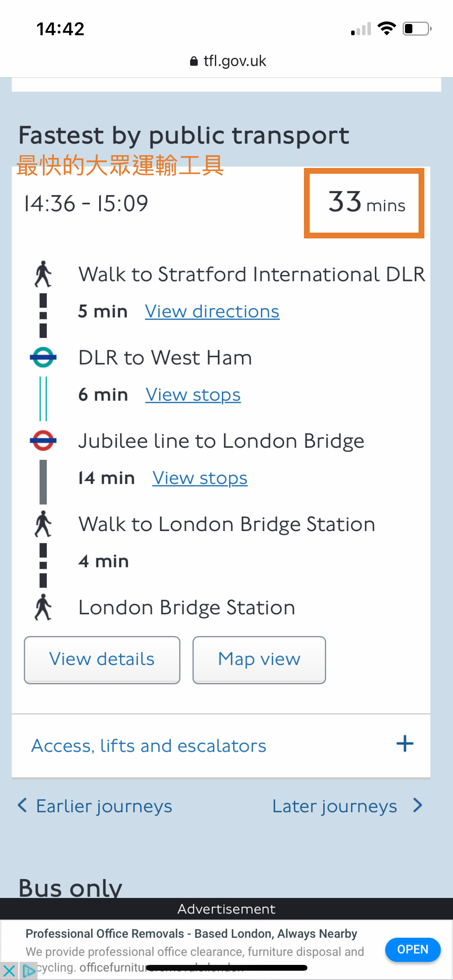Expand Access, lifts and escalators section
453x980 pixels.
[x=149, y=746]
